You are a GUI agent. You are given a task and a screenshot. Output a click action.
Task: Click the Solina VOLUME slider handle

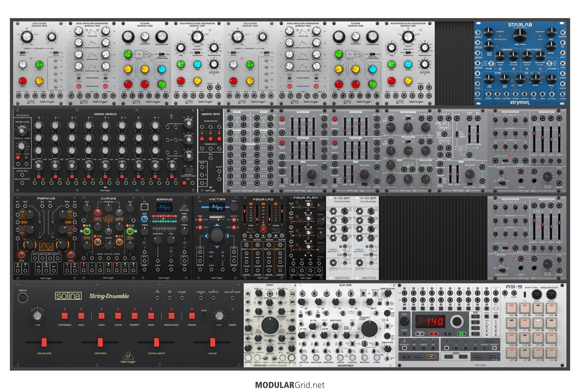pos(212,343)
